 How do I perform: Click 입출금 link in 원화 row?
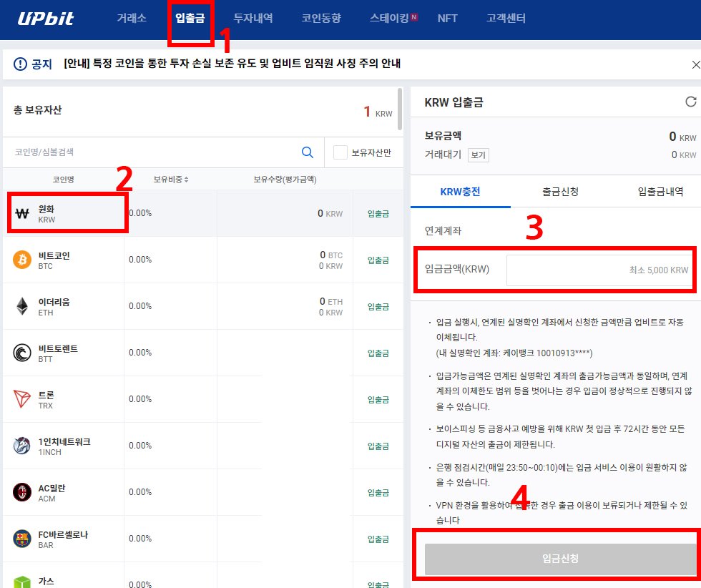(378, 214)
